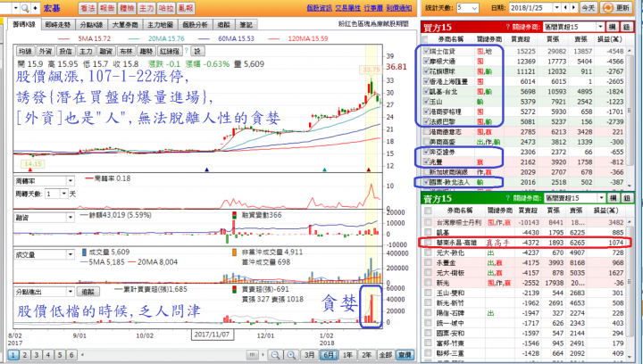Select layout preset number 2
This screenshot has width=643, height=364.
pos(25,355)
